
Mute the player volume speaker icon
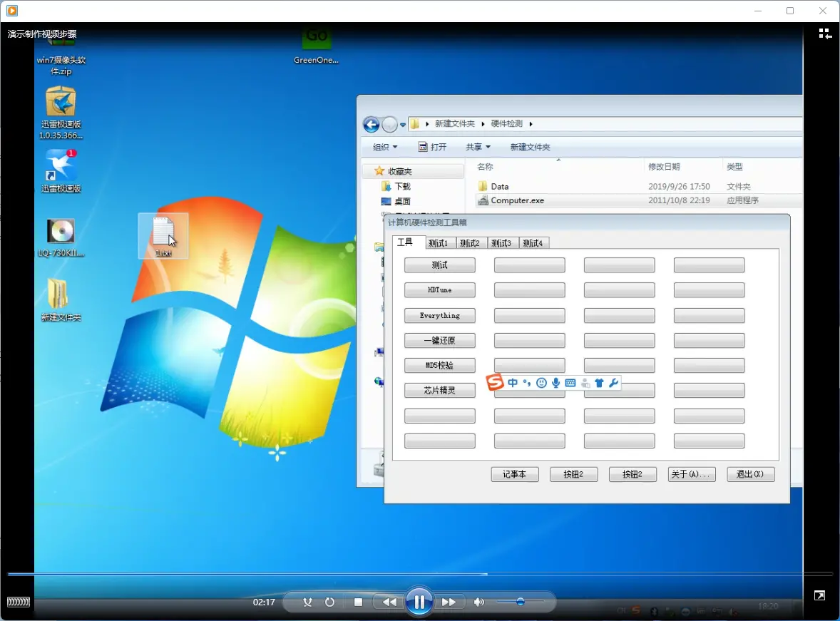tap(479, 602)
